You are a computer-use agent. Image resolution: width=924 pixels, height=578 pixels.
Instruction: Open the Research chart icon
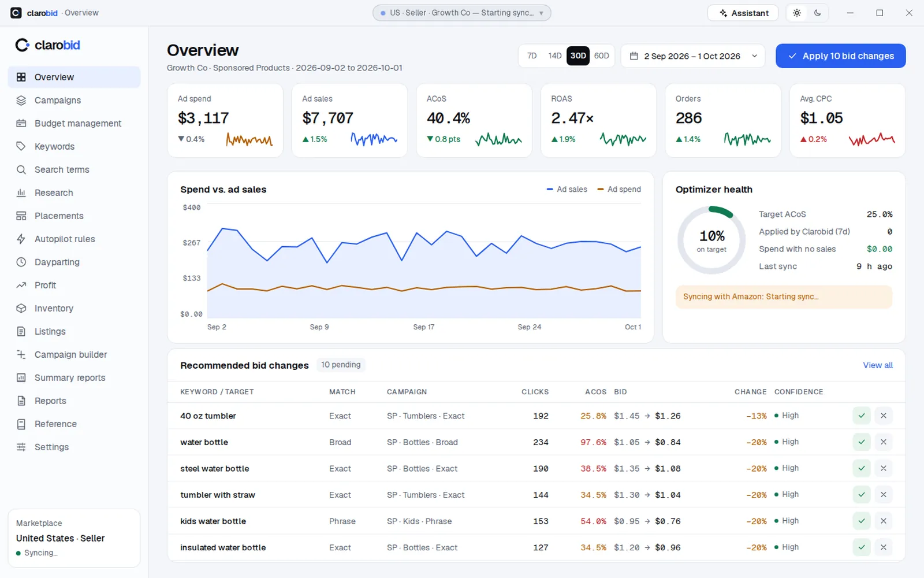21,192
